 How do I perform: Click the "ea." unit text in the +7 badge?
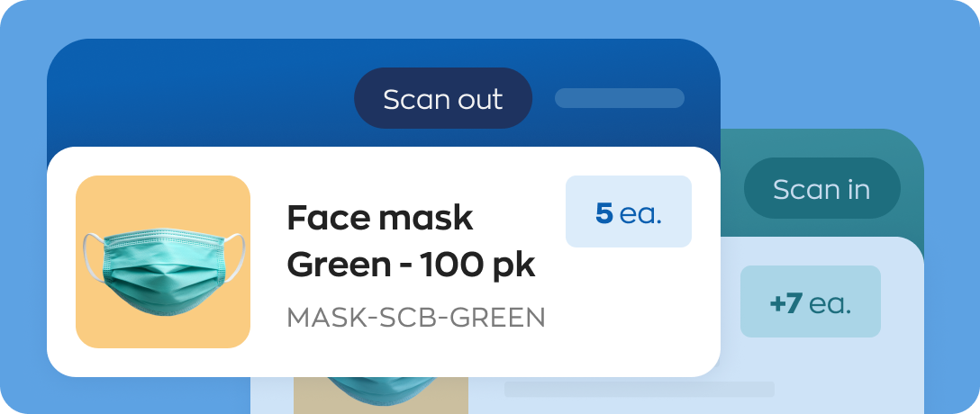pyautogui.click(x=830, y=302)
